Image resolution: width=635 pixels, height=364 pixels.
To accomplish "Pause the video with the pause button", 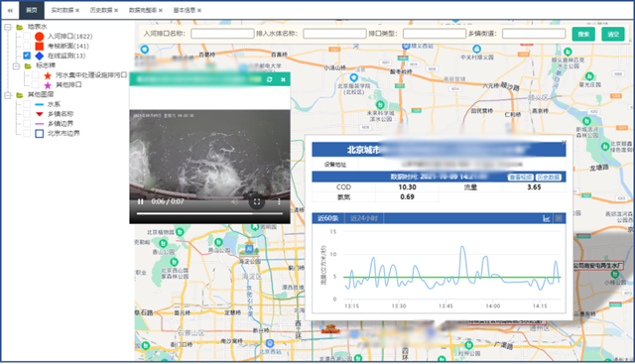I will pyautogui.click(x=141, y=201).
